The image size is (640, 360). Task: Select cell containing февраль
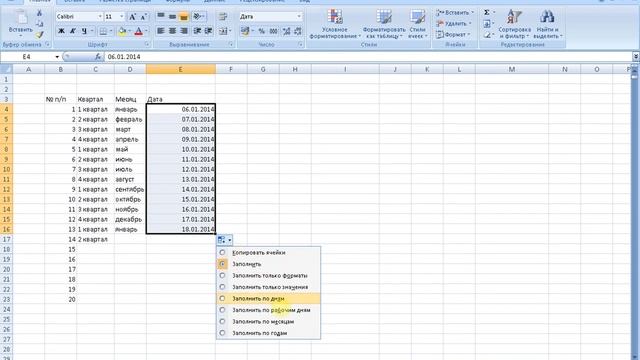(130, 119)
